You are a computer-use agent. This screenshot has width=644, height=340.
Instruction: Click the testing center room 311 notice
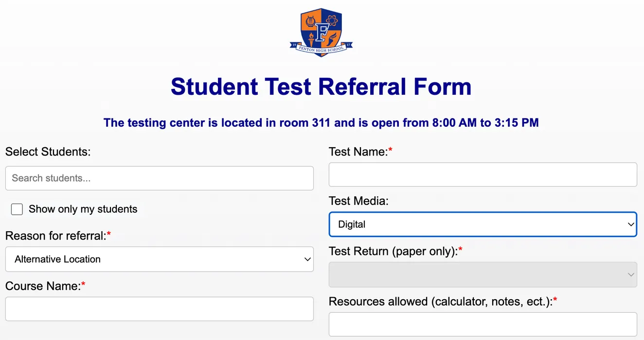tap(321, 122)
